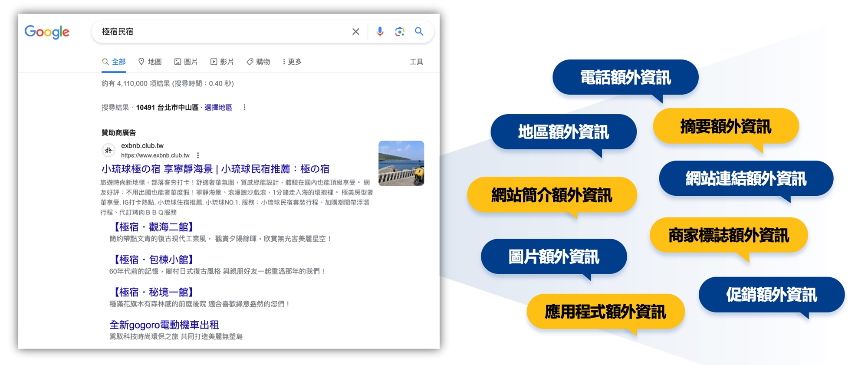Switch to the 地圖 tab

pyautogui.click(x=150, y=62)
